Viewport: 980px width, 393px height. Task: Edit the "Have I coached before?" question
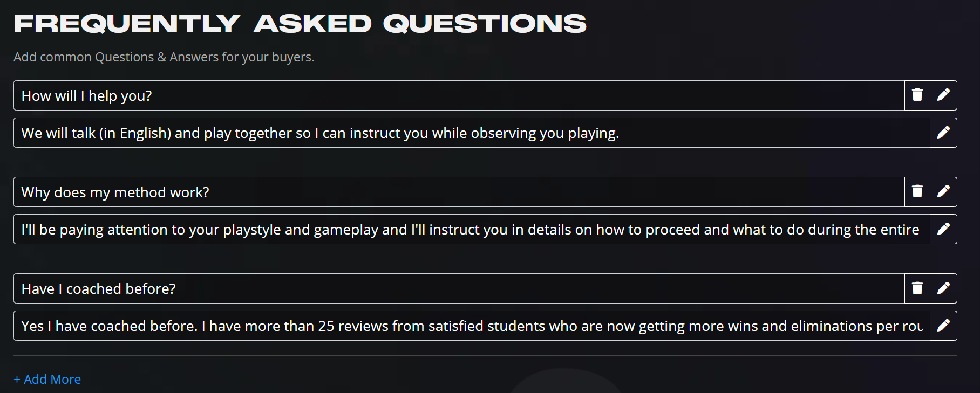(943, 288)
